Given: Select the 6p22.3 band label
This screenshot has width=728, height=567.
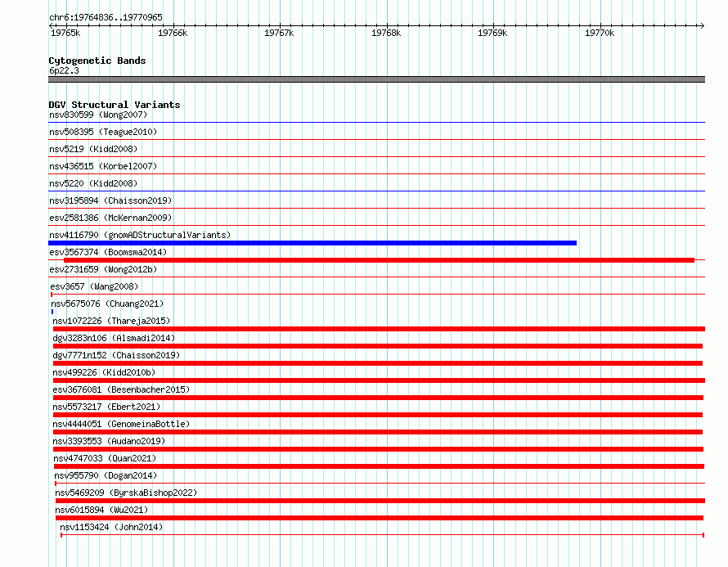Looking at the screenshot, I should tap(64, 70).
